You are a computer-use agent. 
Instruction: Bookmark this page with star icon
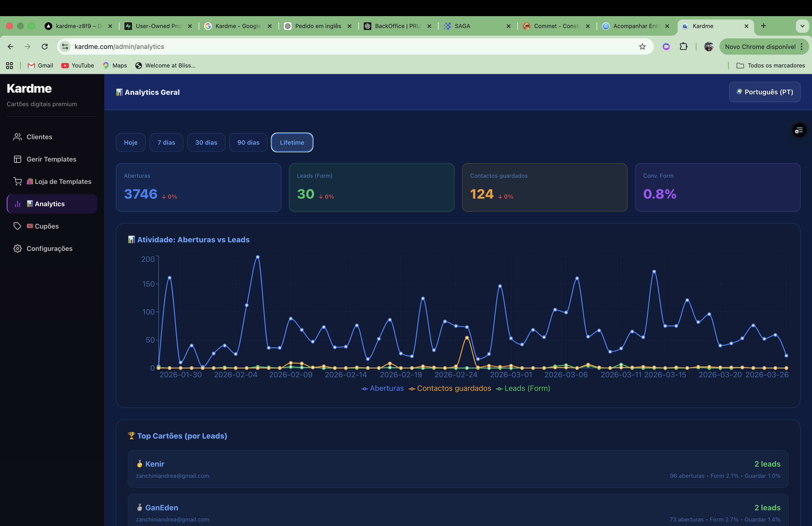tap(642, 47)
